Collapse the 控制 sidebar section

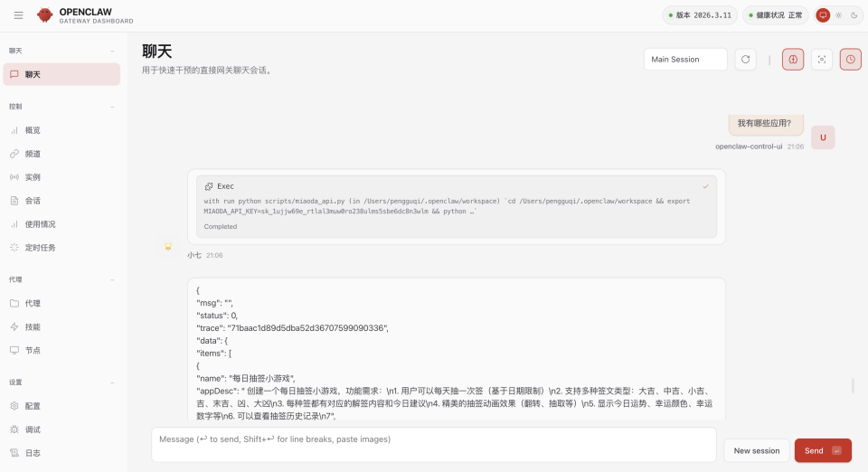[x=112, y=107]
